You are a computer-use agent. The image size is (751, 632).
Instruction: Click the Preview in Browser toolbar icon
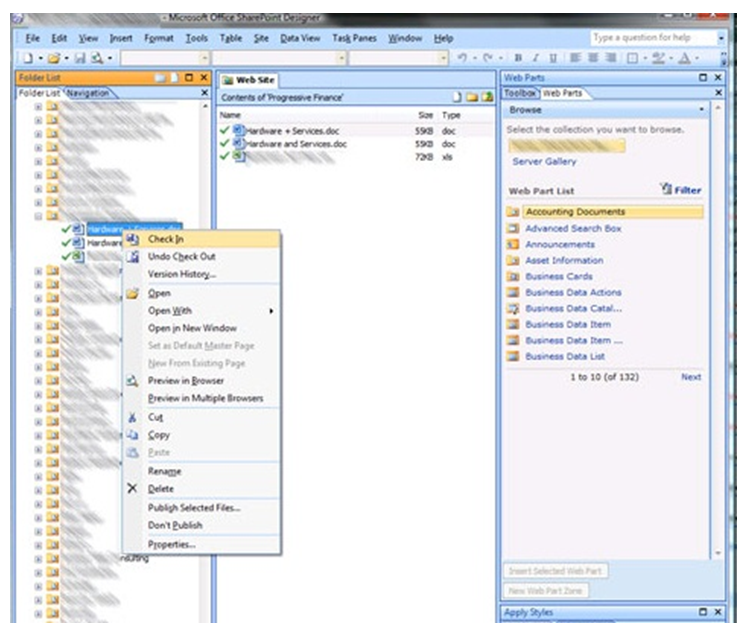coord(97,58)
